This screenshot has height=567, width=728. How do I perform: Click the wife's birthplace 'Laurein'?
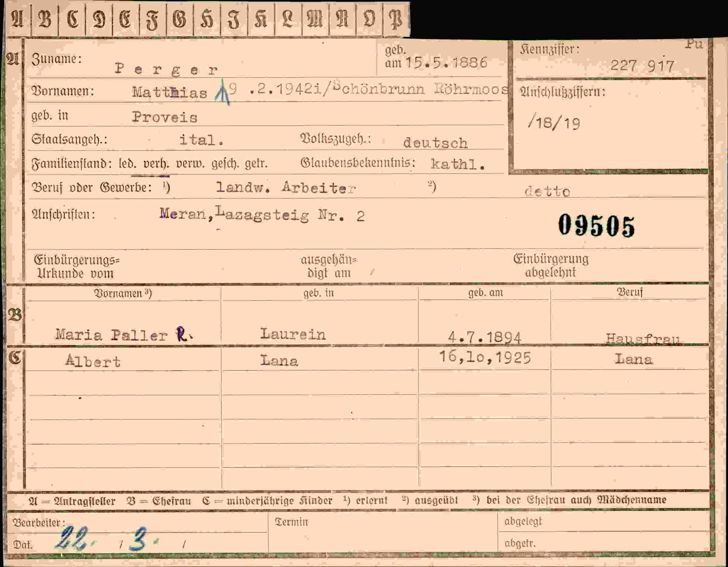[293, 334]
